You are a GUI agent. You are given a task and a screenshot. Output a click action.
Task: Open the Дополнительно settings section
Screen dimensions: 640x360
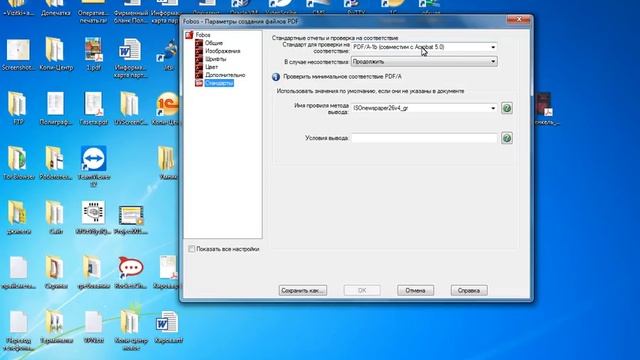(x=225, y=75)
